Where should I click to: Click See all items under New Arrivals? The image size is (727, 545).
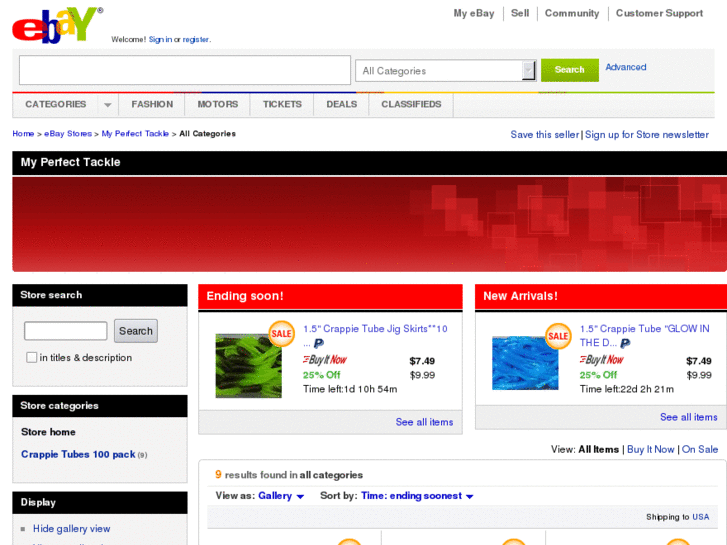click(689, 417)
